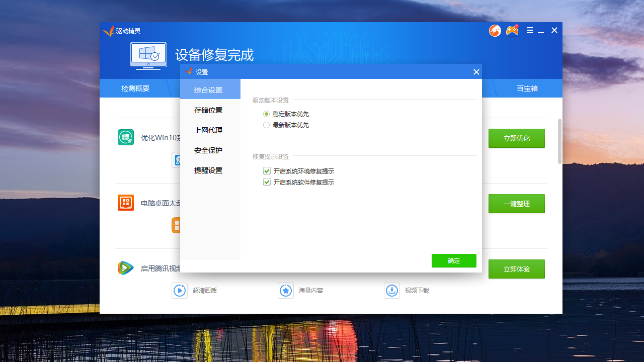Click the 一键整理 green button
The image size is (644, 362).
pyautogui.click(x=517, y=204)
